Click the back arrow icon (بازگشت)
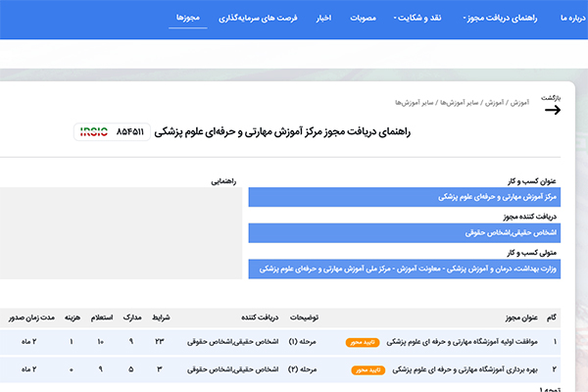588x392 pixels. coord(552,110)
